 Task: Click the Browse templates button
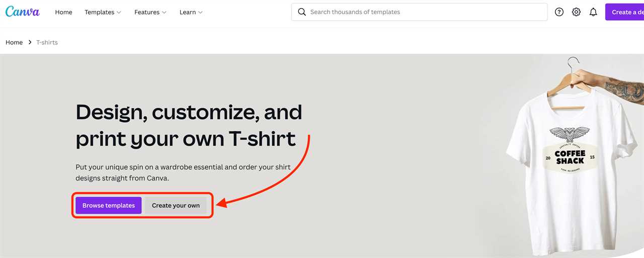(109, 205)
